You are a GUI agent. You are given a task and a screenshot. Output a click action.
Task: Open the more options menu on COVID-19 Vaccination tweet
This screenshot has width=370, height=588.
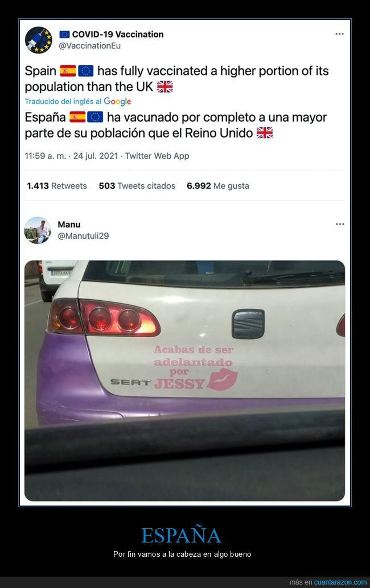(339, 34)
